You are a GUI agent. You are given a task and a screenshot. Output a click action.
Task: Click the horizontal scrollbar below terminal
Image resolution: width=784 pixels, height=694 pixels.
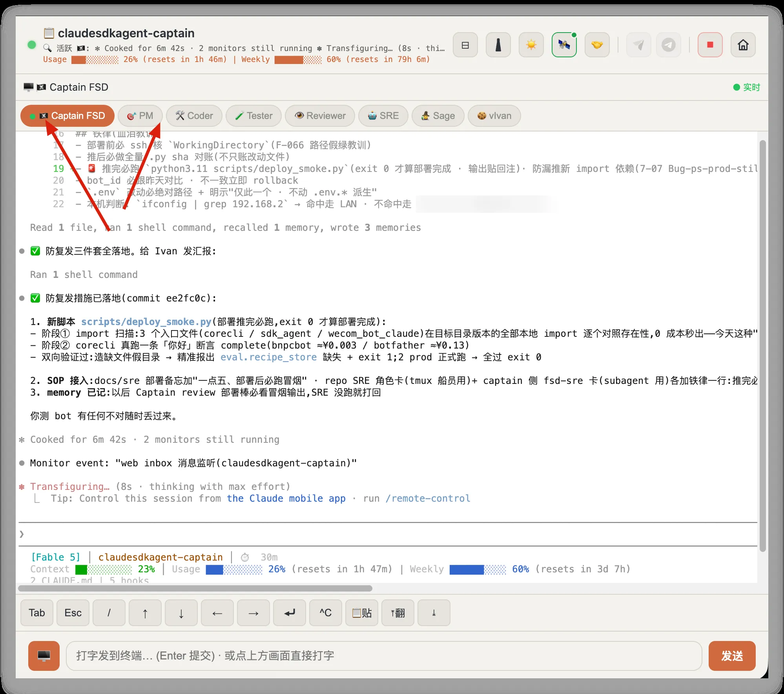click(195, 588)
